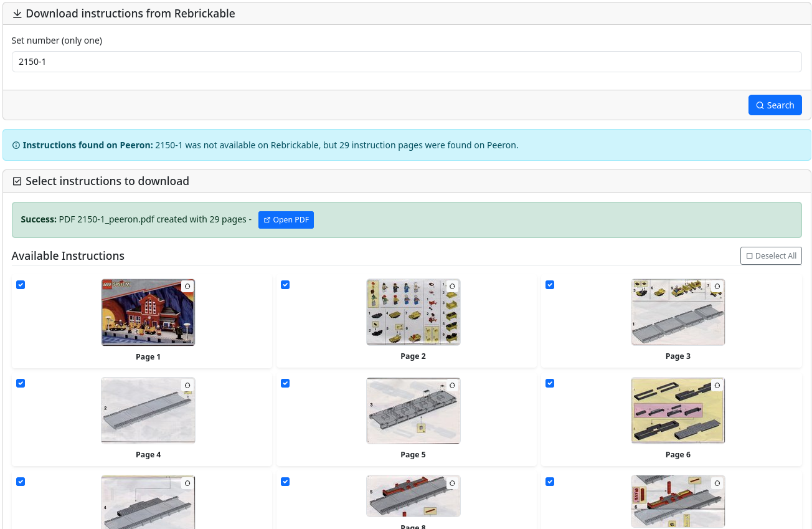Click the set number input field
This screenshot has height=529, width=812.
(x=406, y=62)
